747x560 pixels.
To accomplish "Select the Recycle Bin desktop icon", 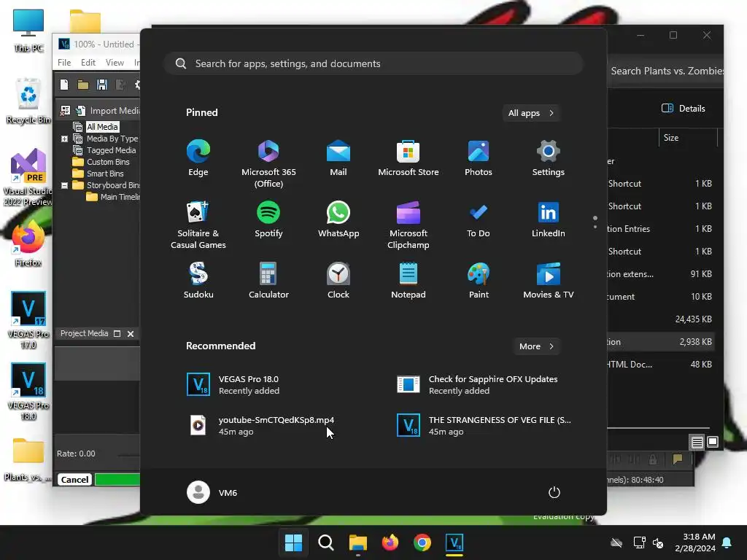I will tap(28, 101).
